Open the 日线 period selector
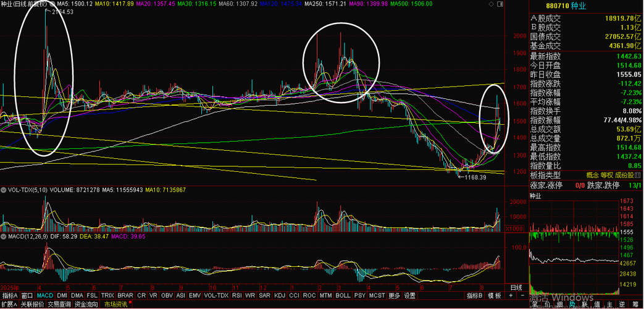This screenshot has width=644, height=309. tap(516, 287)
